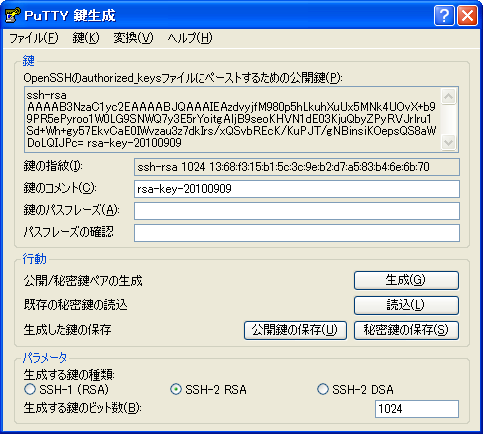Click the パスフレーズの確認 label
The image size is (483, 434).
click(68, 232)
